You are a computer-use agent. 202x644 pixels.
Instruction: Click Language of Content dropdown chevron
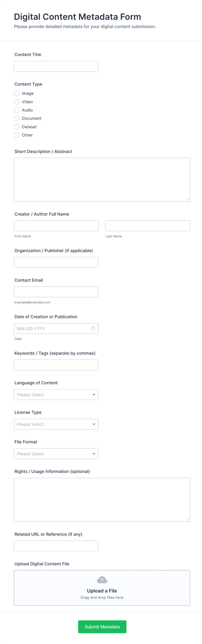point(94,394)
